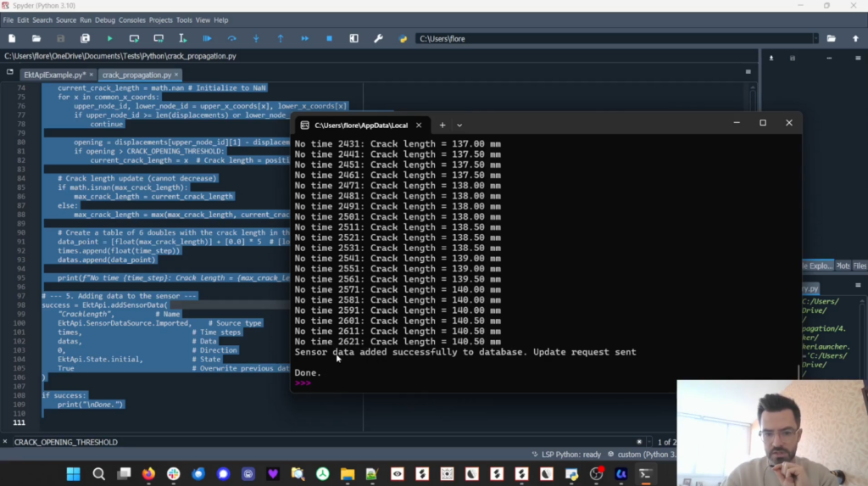Open the terminal new-tab dropdown chevron
868x486 pixels.
[x=459, y=125]
